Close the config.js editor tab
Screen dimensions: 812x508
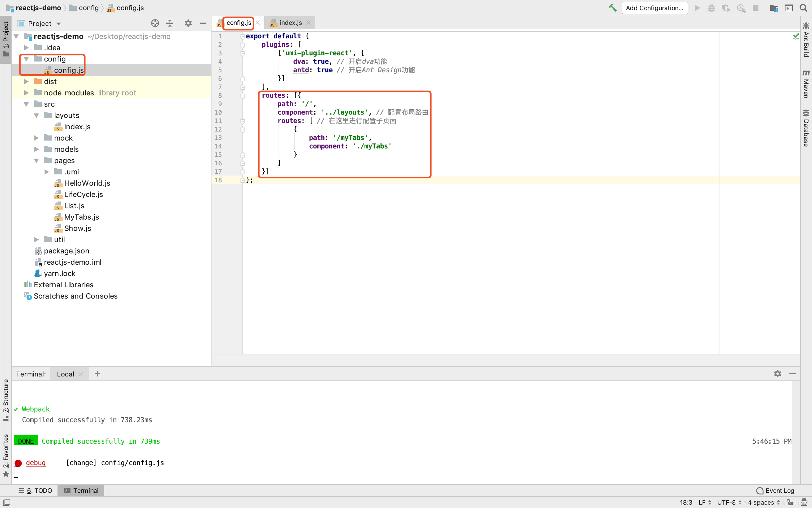pyautogui.click(x=258, y=23)
